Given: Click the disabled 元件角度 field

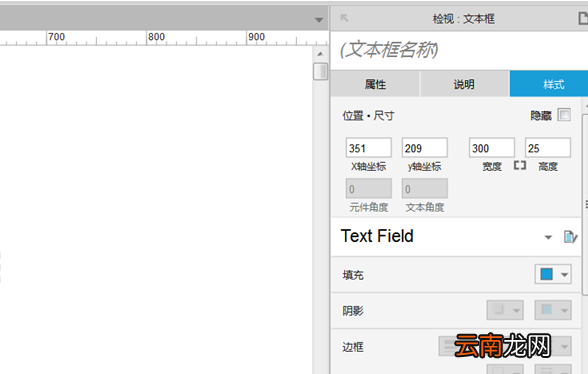Looking at the screenshot, I should tap(369, 188).
